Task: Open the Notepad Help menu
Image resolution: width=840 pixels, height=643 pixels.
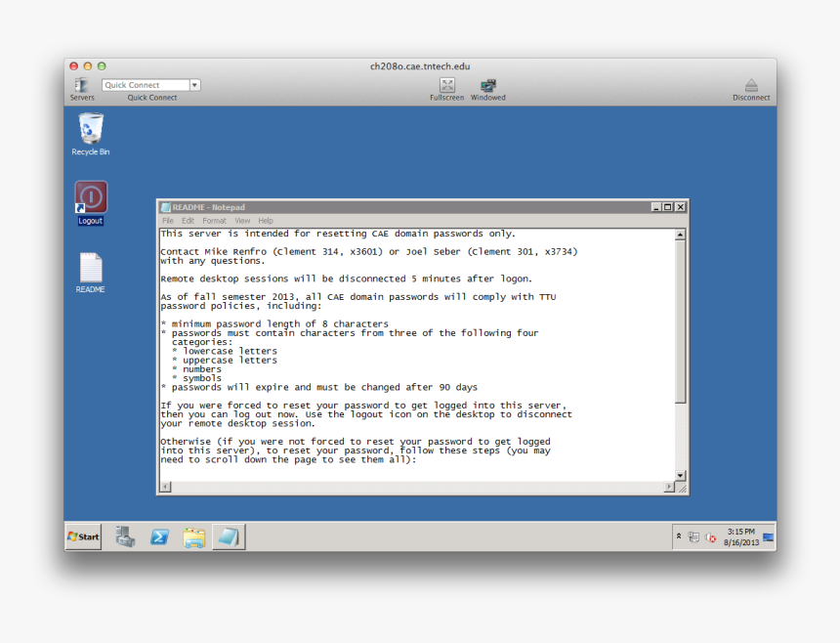Action: coord(266,221)
